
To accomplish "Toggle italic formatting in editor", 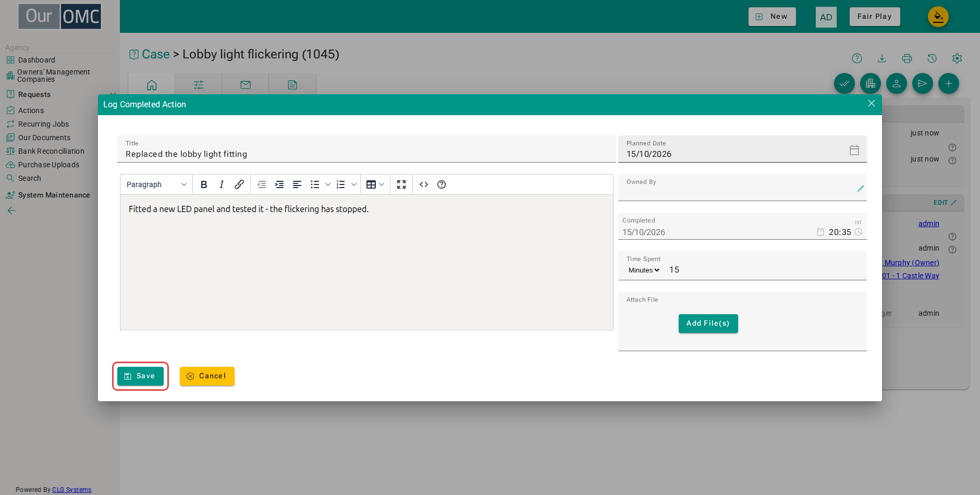I will [x=222, y=184].
